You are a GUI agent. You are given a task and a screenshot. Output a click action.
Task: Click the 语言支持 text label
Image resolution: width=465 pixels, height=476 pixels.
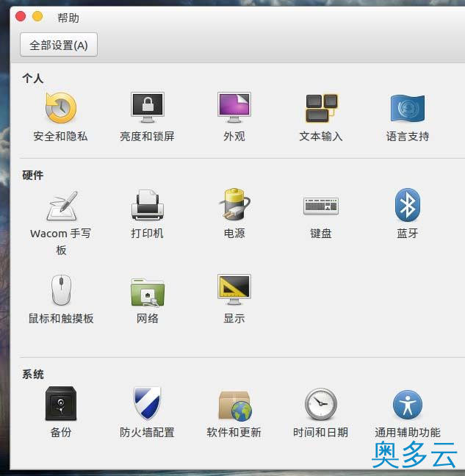[408, 137]
